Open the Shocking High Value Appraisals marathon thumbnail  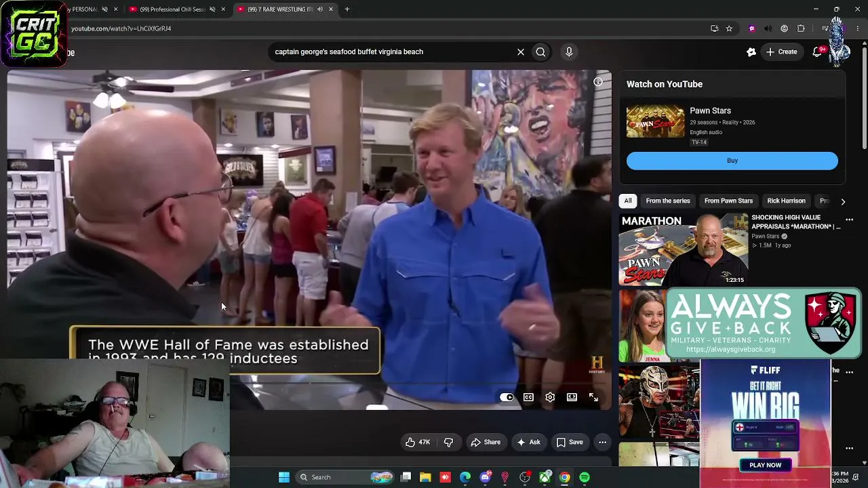click(684, 249)
